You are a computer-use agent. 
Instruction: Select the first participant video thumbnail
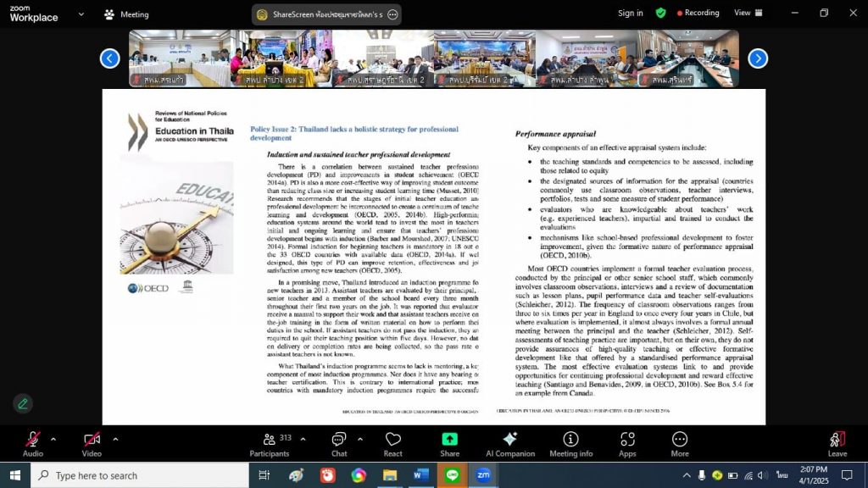point(180,58)
